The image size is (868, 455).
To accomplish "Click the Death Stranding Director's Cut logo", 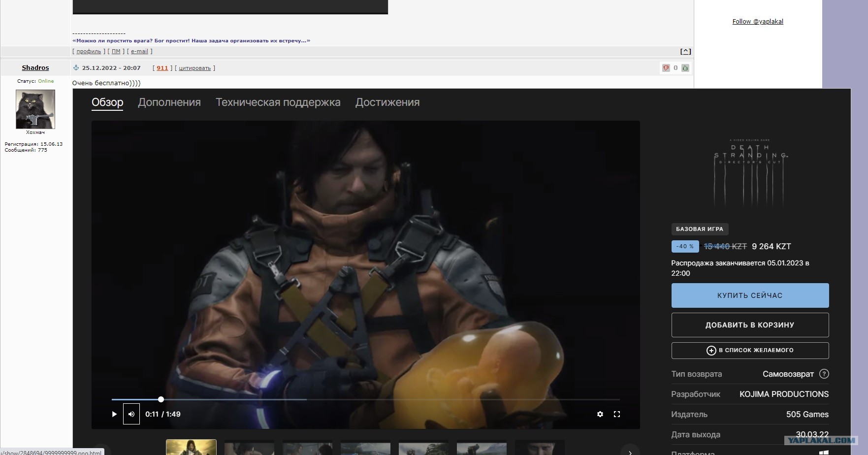I will [x=750, y=171].
